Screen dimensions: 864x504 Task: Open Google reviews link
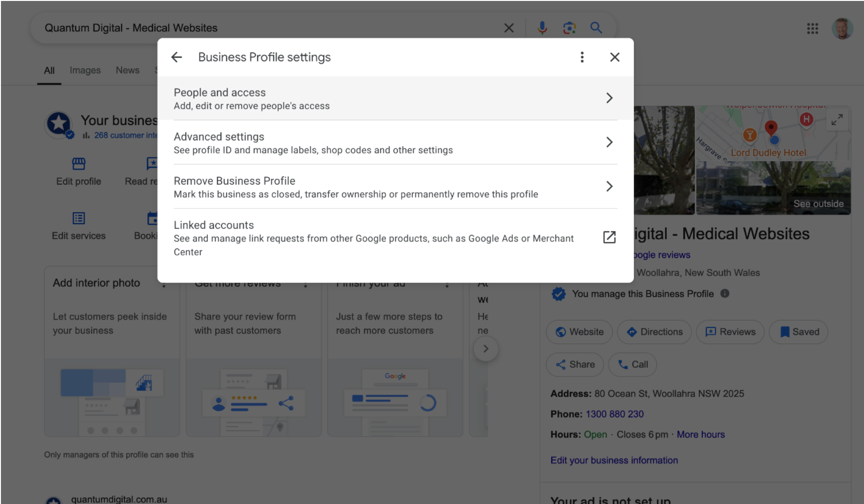(662, 255)
